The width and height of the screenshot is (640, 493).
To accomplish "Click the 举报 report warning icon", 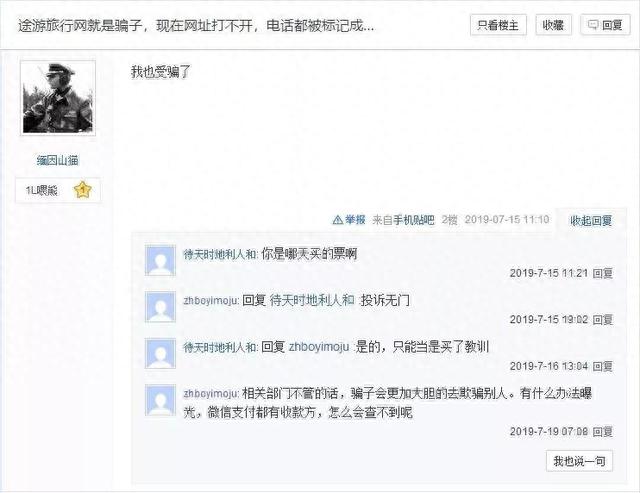I will point(338,220).
